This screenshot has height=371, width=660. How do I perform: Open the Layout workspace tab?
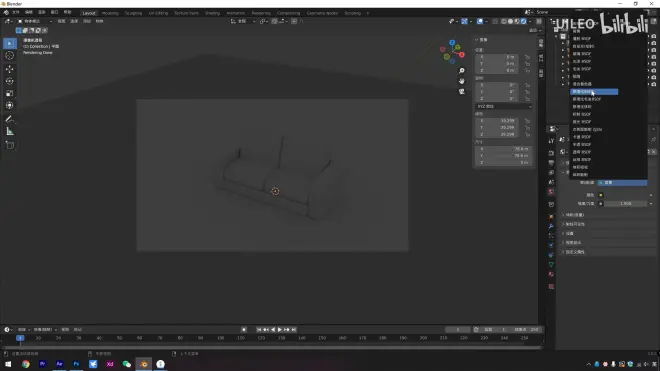coord(89,13)
